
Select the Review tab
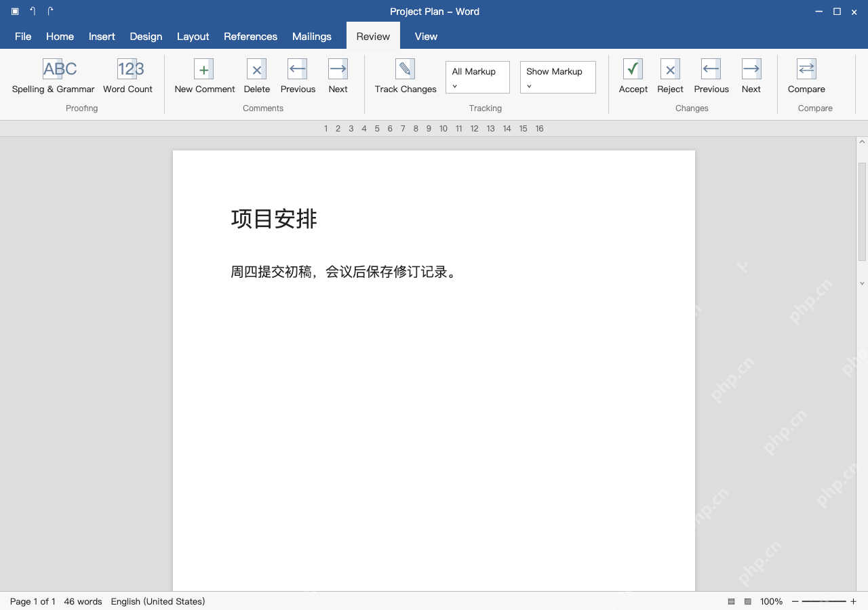point(373,37)
